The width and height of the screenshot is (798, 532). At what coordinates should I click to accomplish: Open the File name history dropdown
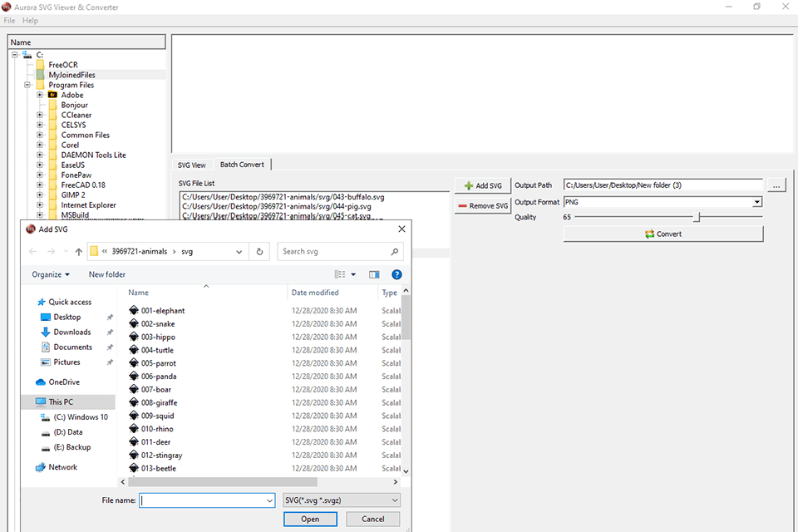click(x=269, y=500)
